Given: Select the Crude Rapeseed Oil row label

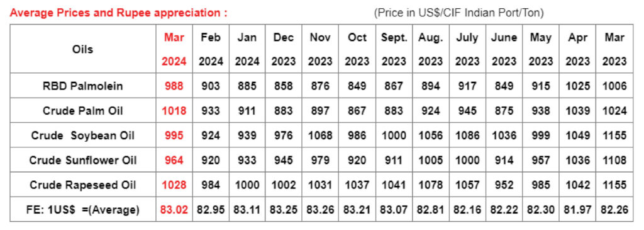Looking at the screenshot, I should [84, 185].
